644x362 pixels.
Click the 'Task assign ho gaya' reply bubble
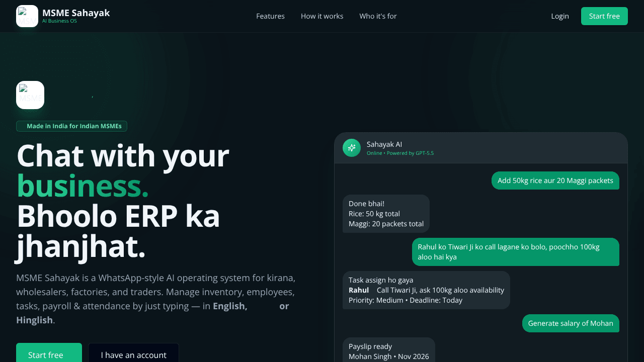(426, 290)
